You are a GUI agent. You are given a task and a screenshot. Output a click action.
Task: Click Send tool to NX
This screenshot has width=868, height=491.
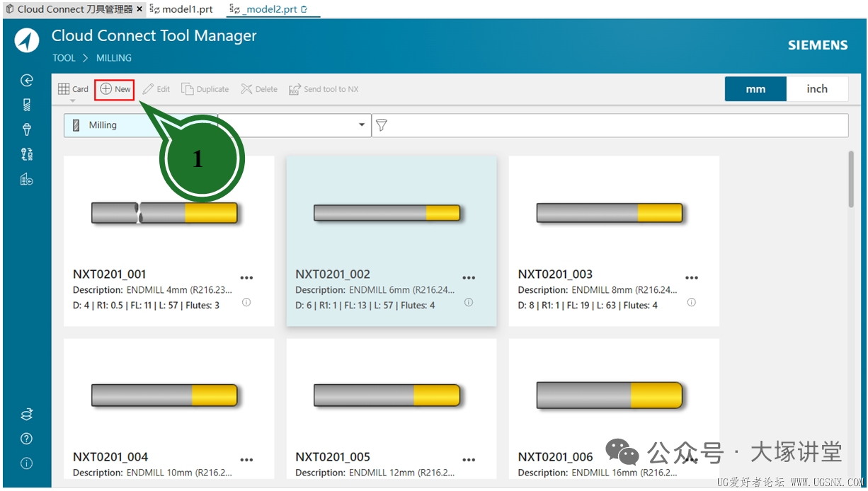pos(324,89)
